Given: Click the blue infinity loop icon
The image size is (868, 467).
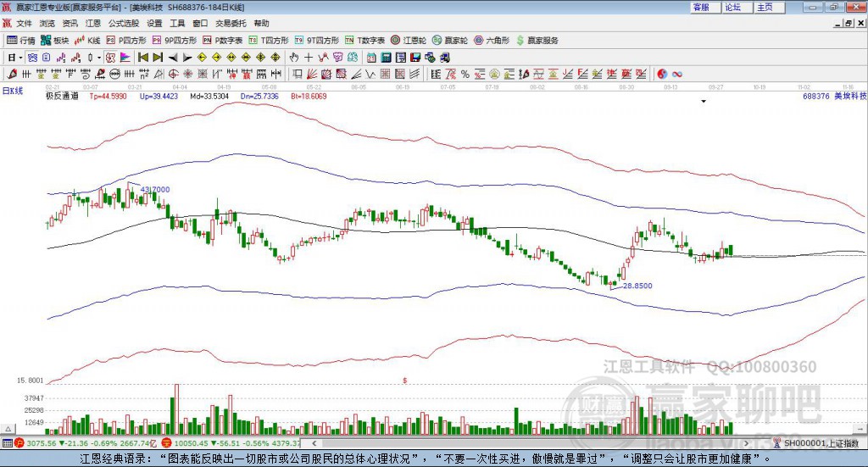Looking at the screenshot, I should [x=676, y=74].
